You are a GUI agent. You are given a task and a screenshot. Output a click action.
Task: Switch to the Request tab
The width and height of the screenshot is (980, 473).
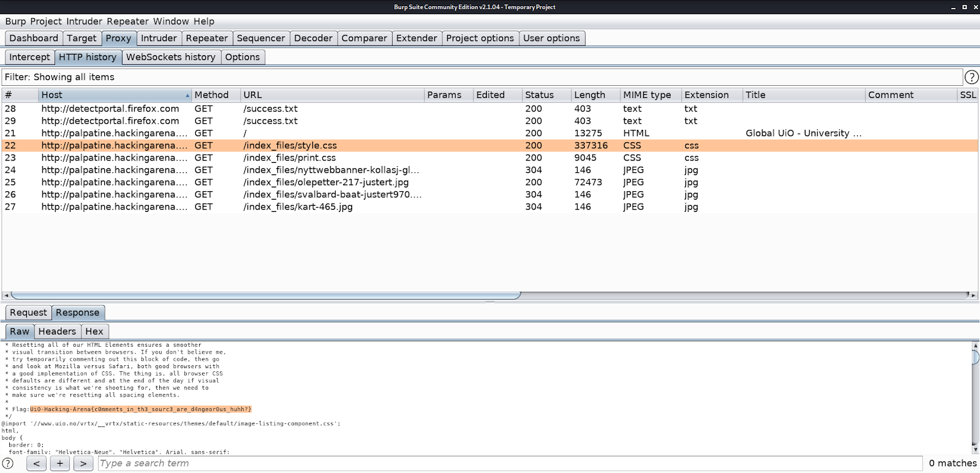[x=28, y=312]
